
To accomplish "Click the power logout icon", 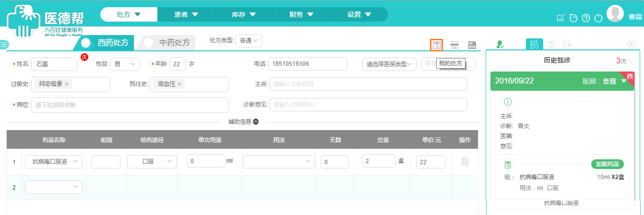I will pyautogui.click(x=598, y=18).
